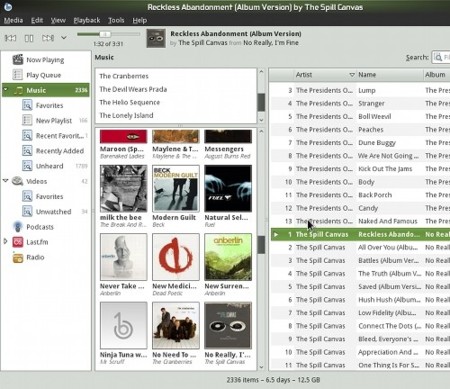Select the No Need To album cover
The height and width of the screenshot is (389, 450).
click(x=176, y=326)
